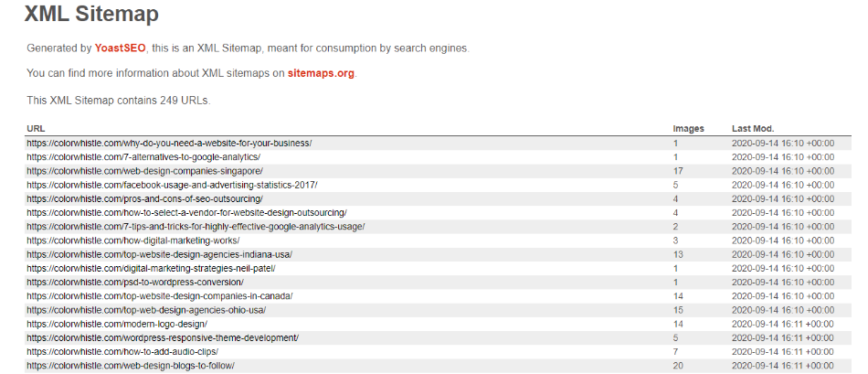Click image count 15 for ohio-usa row

pos(678,310)
